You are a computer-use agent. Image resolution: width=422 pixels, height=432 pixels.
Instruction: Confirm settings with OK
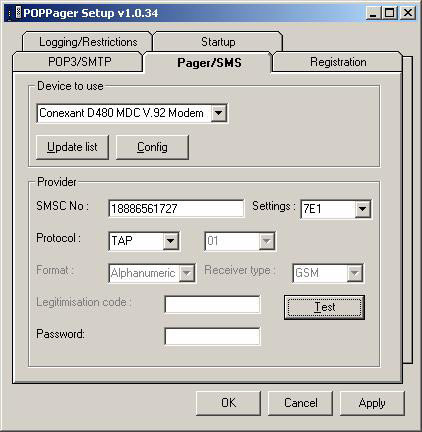[x=228, y=403]
